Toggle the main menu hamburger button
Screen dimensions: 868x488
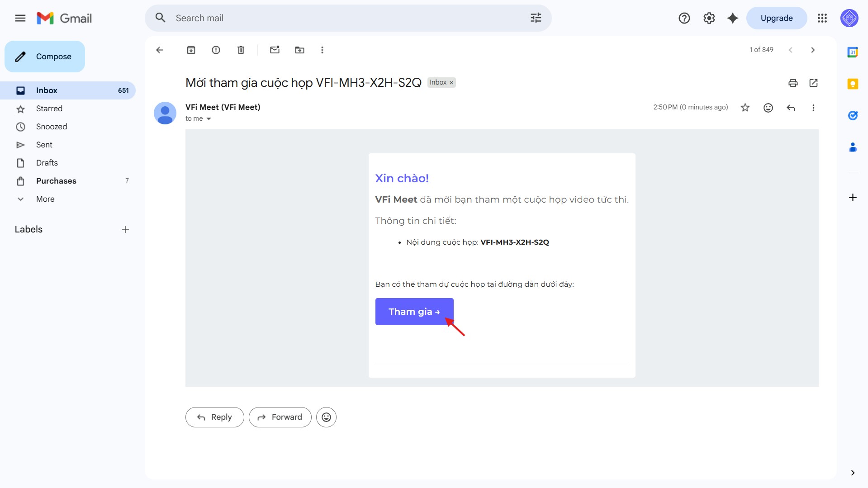pos(20,18)
